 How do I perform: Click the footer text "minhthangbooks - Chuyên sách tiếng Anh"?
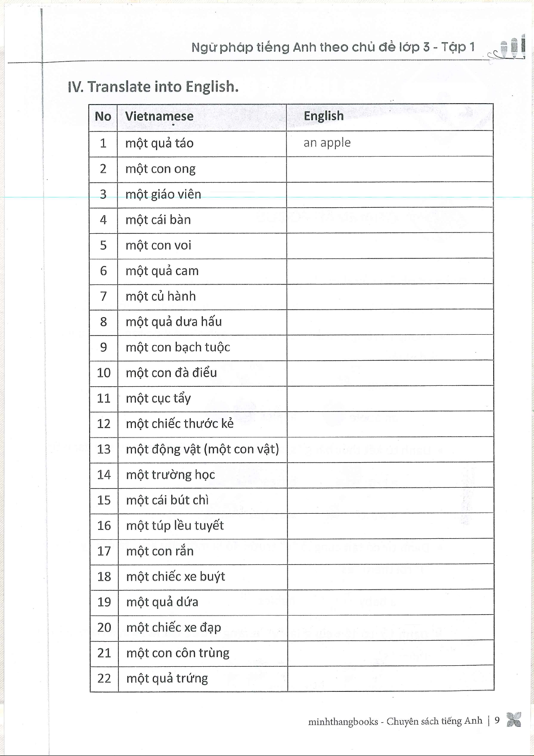tap(395, 721)
